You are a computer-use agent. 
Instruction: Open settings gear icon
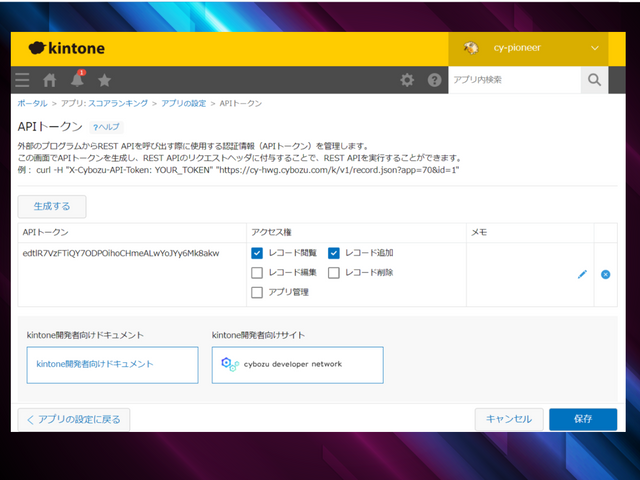point(407,80)
